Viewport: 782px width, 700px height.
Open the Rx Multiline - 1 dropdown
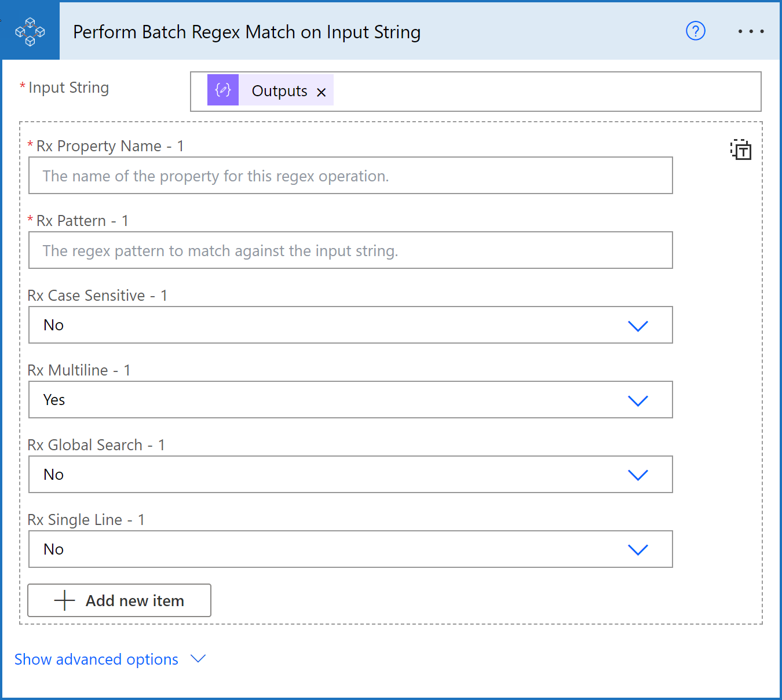350,400
